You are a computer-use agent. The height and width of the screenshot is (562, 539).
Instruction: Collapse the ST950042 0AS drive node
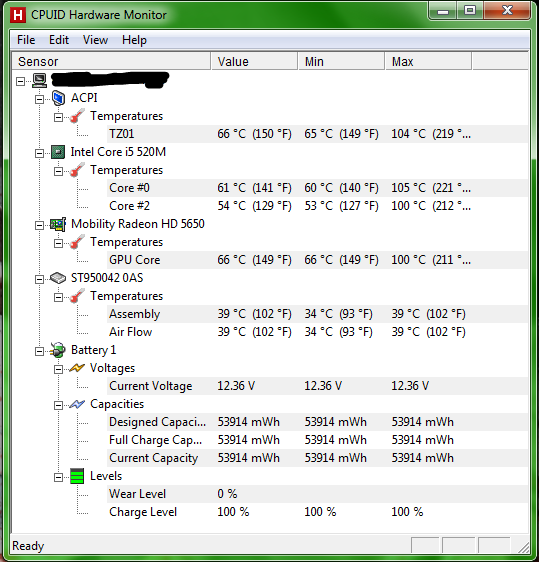coord(39,279)
